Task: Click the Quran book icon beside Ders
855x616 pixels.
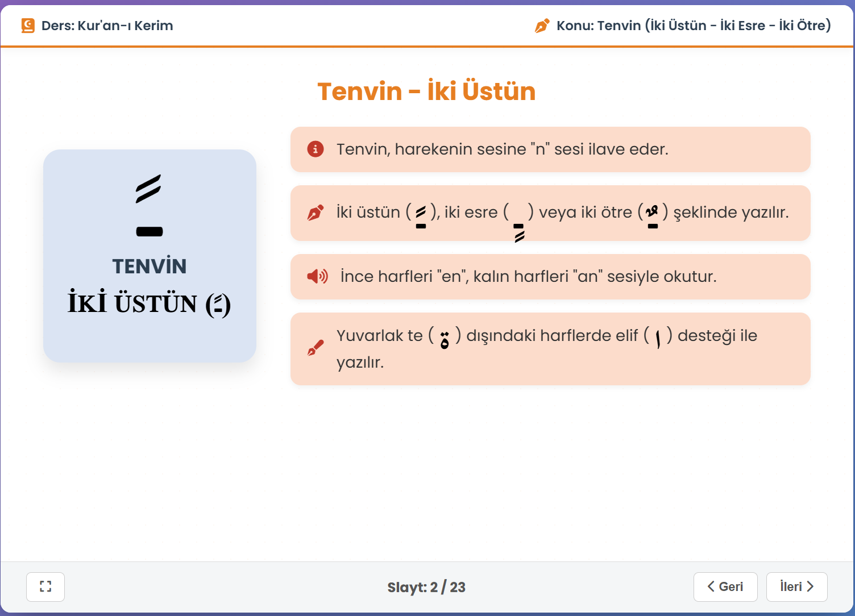Action: [28, 26]
